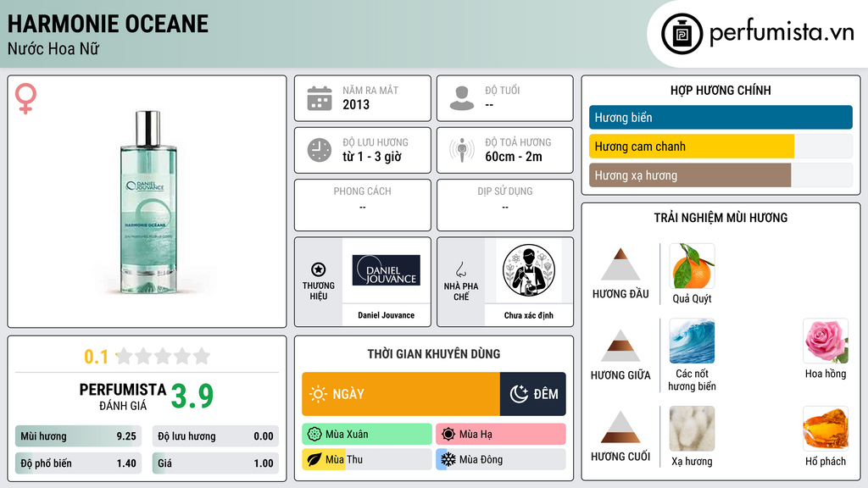Open the Hổ phách amber note image
Screen dimensions: 868x488
(826, 429)
